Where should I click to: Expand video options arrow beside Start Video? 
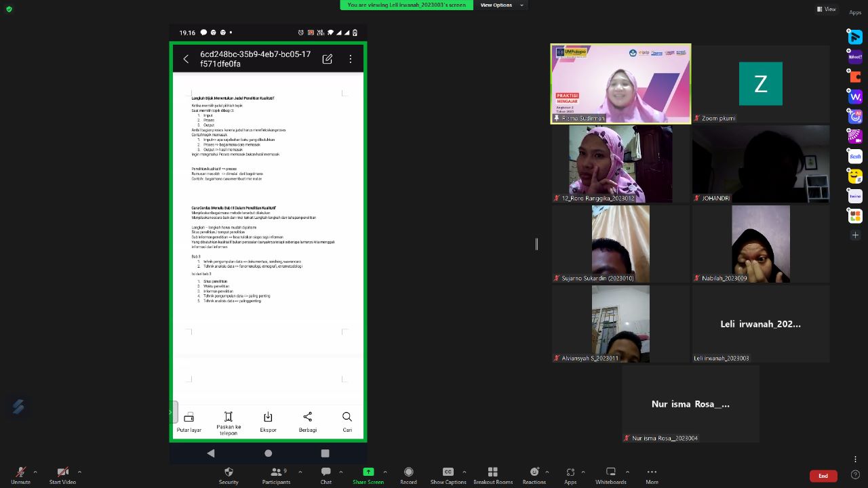coord(79,472)
